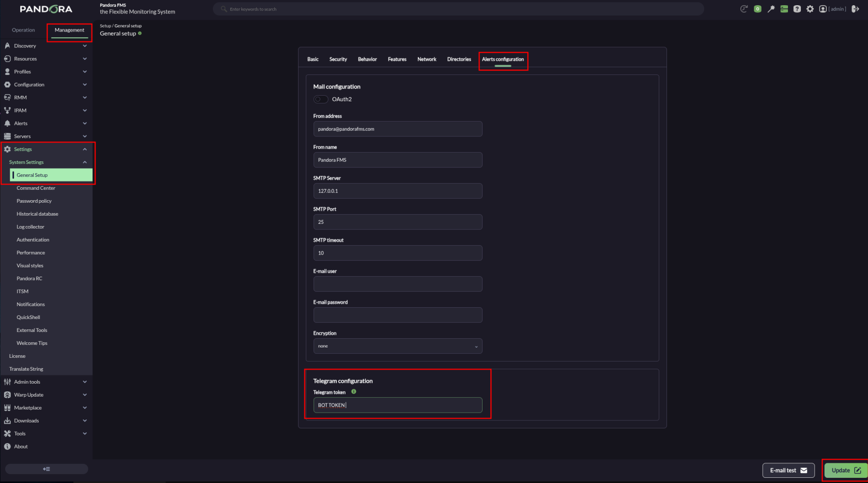Viewport: 868px width, 483px height.
Task: Open the admin user profile icon
Action: [823, 9]
